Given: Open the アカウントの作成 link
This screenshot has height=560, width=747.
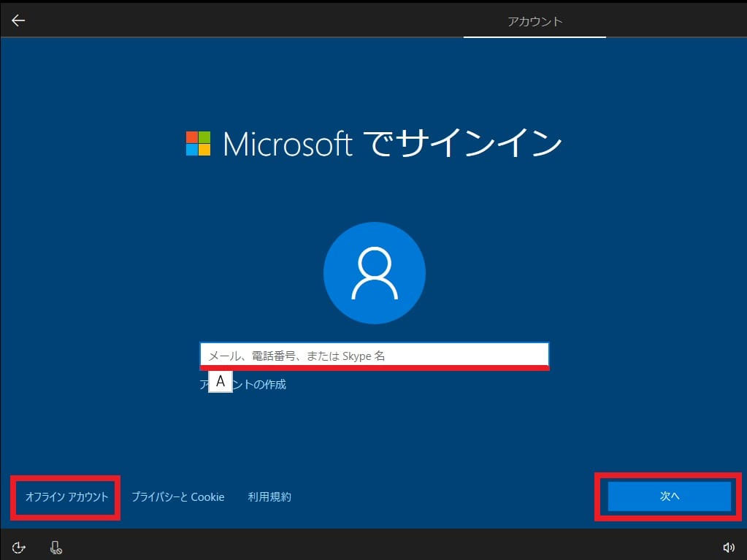Looking at the screenshot, I should click(x=243, y=384).
